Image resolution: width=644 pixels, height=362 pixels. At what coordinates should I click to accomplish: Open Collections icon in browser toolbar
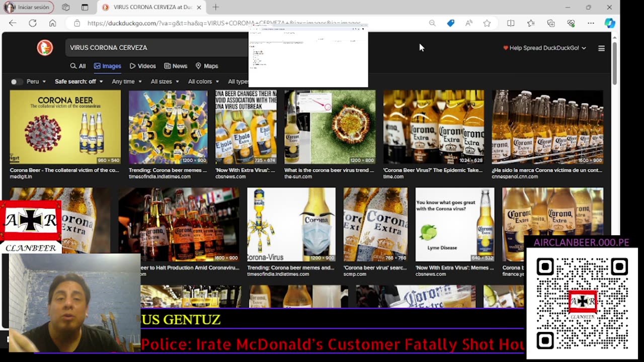[x=551, y=23]
